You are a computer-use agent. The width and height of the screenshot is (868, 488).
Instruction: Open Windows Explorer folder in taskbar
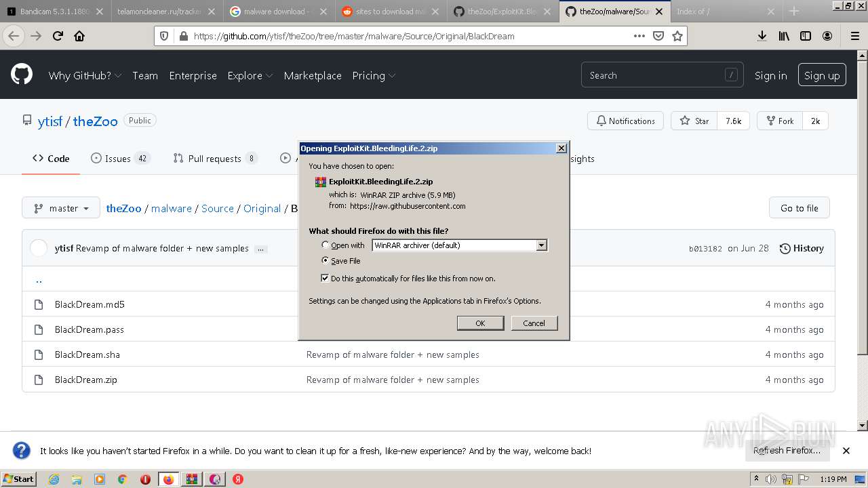tap(77, 479)
